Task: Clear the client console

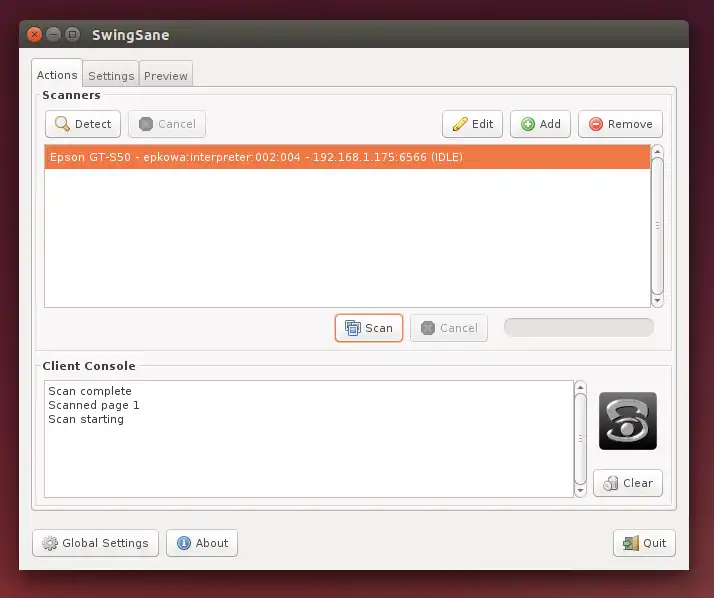Action: pos(627,483)
